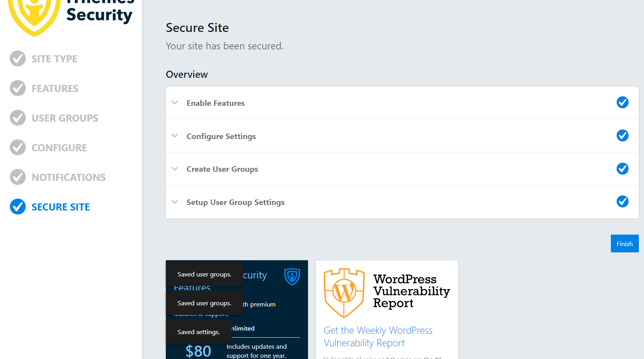Click the Setup User Group Settings label
This screenshot has width=644, height=359.
235,202
